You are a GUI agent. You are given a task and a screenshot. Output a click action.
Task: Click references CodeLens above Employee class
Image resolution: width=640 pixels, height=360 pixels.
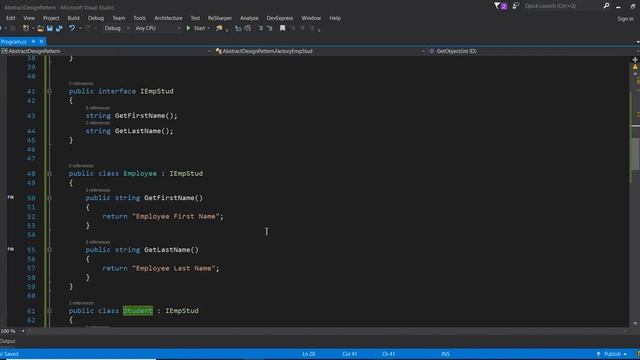pos(81,166)
